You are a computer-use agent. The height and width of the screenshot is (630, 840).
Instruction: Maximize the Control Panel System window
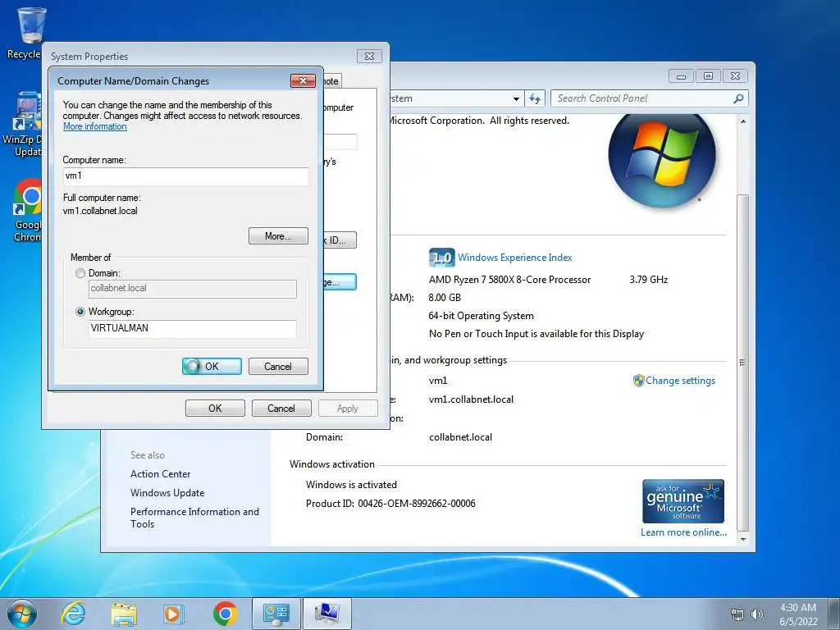(x=708, y=76)
